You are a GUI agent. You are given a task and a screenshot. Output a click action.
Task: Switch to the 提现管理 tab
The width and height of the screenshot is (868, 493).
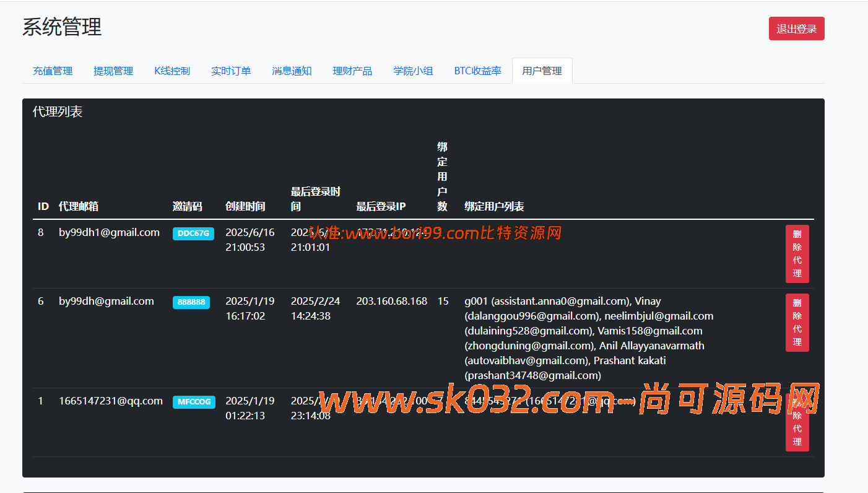113,71
